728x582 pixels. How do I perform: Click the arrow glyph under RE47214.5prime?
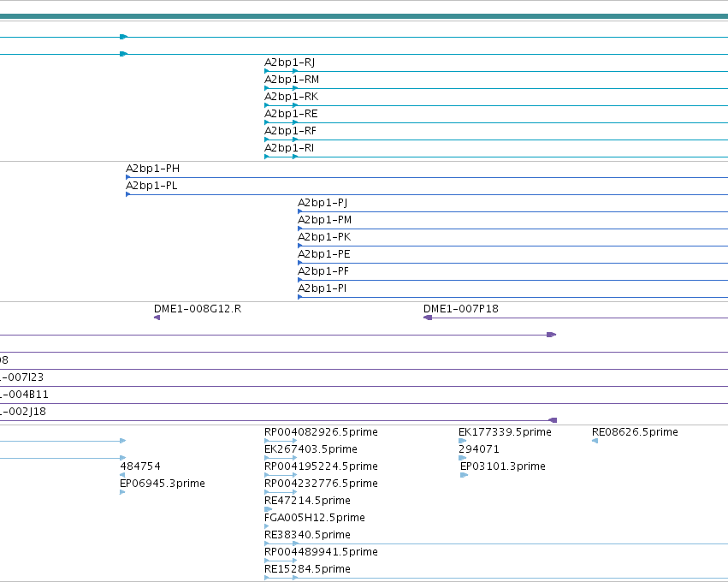click(x=269, y=510)
